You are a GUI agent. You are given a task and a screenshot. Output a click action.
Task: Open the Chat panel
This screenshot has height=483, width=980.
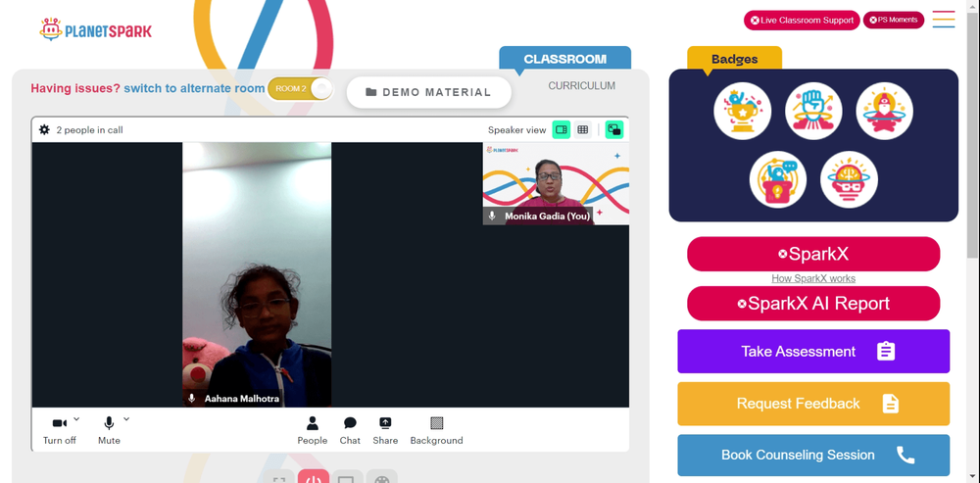coord(350,430)
